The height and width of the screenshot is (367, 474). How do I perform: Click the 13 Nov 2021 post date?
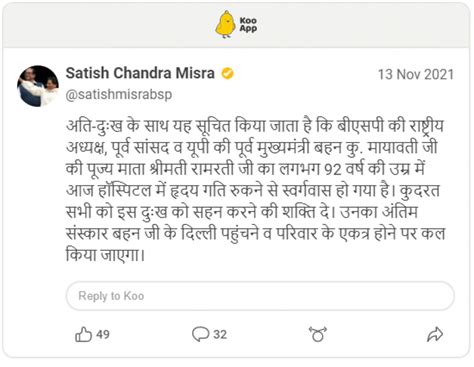coord(416,74)
